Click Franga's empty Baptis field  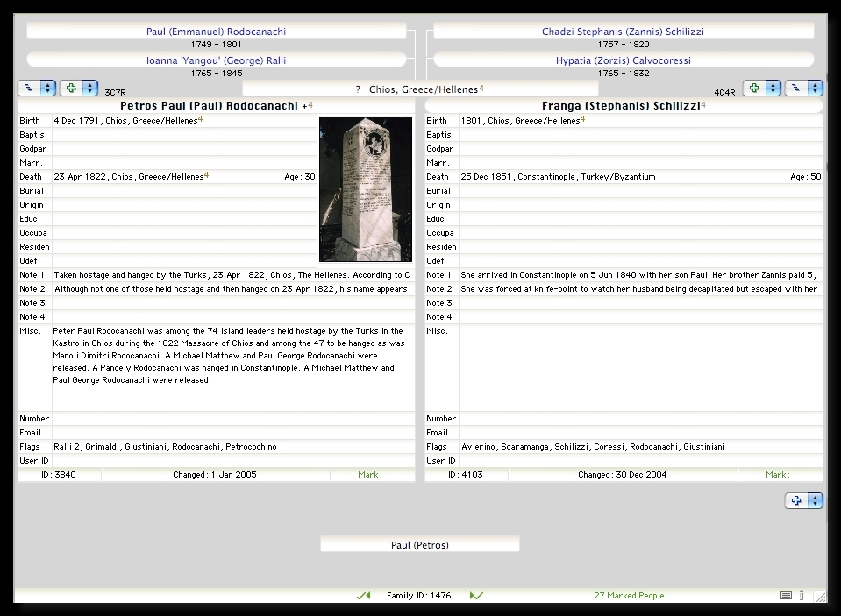tap(640, 135)
